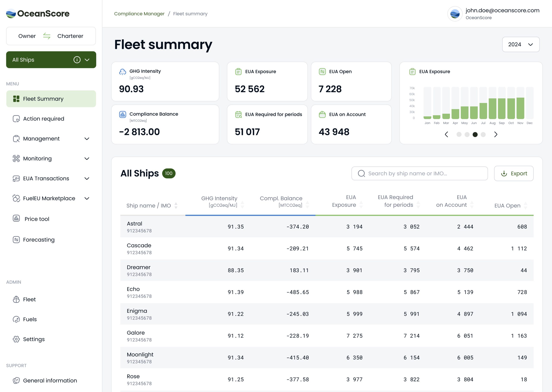Select the first carousel dot in chart

coord(459,134)
